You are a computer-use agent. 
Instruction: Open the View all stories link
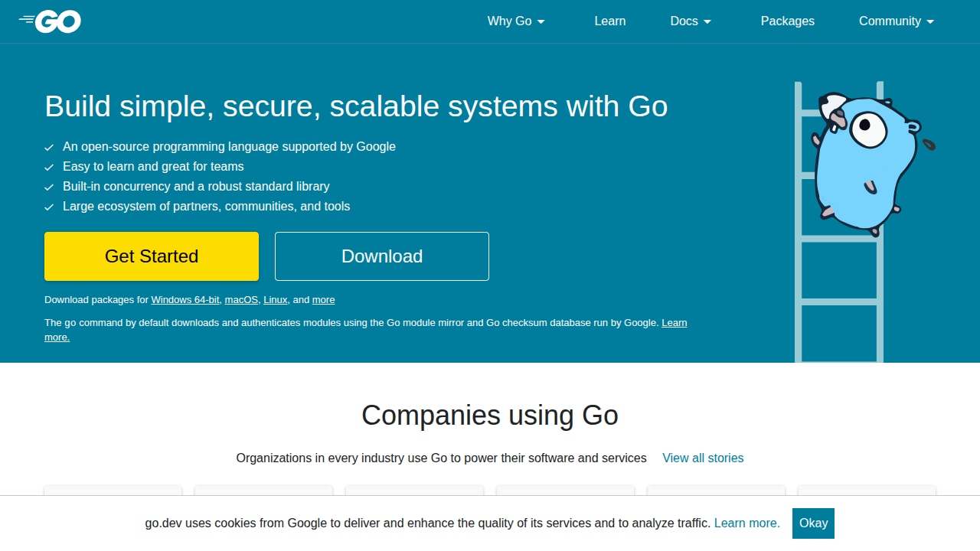(703, 458)
